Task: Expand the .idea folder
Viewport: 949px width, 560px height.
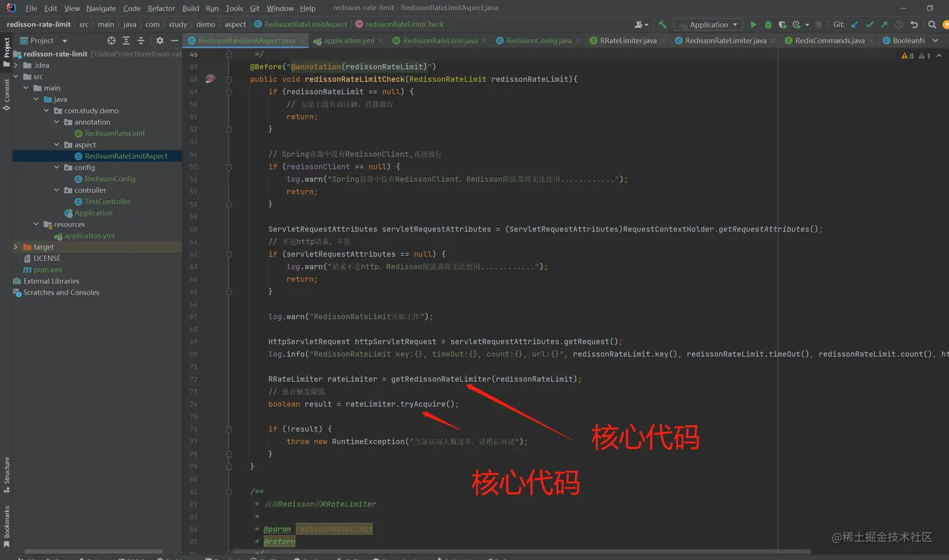Action: (x=16, y=65)
